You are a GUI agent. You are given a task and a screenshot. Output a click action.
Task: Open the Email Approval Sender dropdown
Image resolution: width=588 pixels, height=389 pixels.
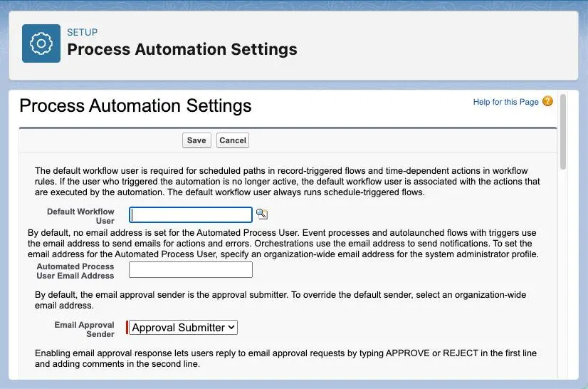pyautogui.click(x=184, y=328)
